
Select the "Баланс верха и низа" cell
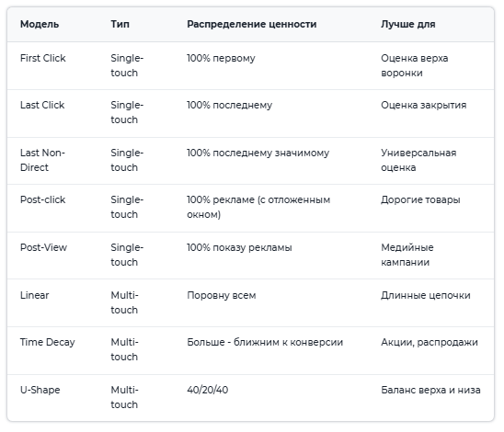pos(430,390)
